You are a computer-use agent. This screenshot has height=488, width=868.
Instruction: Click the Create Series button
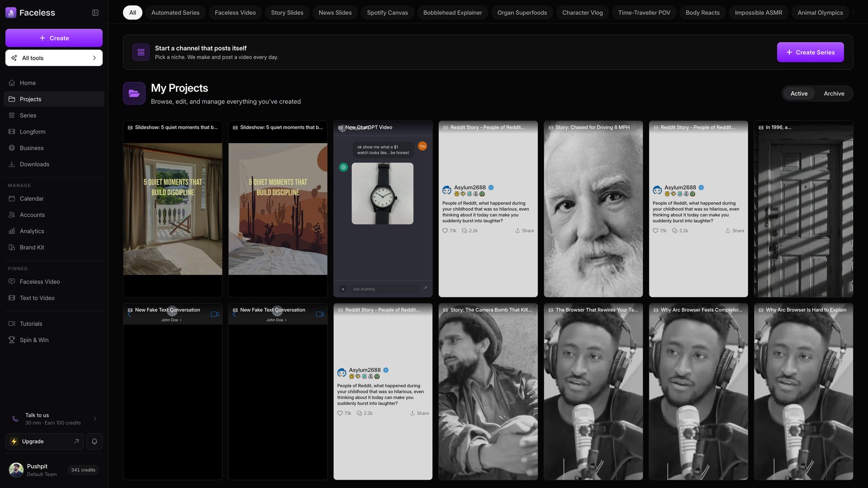point(810,52)
